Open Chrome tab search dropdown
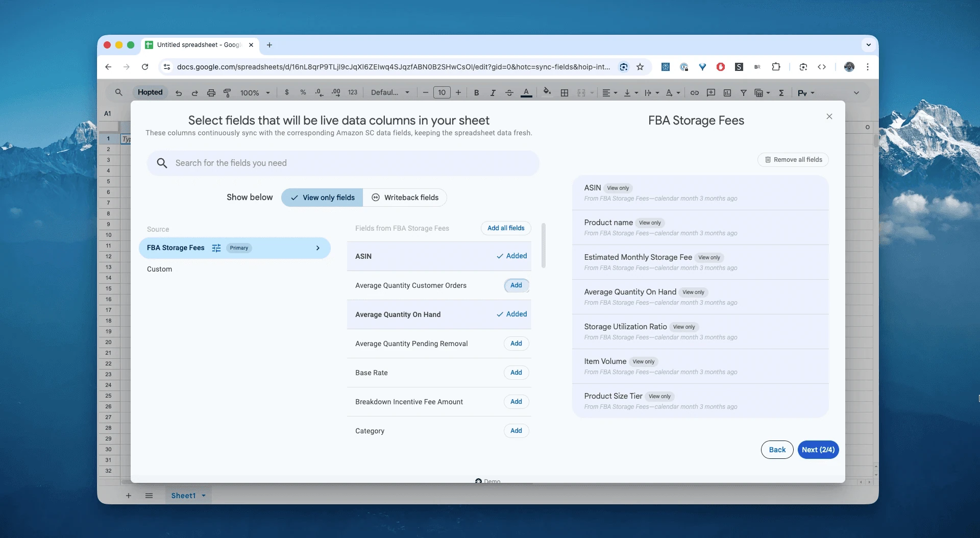This screenshot has width=980, height=538. pyautogui.click(x=869, y=45)
